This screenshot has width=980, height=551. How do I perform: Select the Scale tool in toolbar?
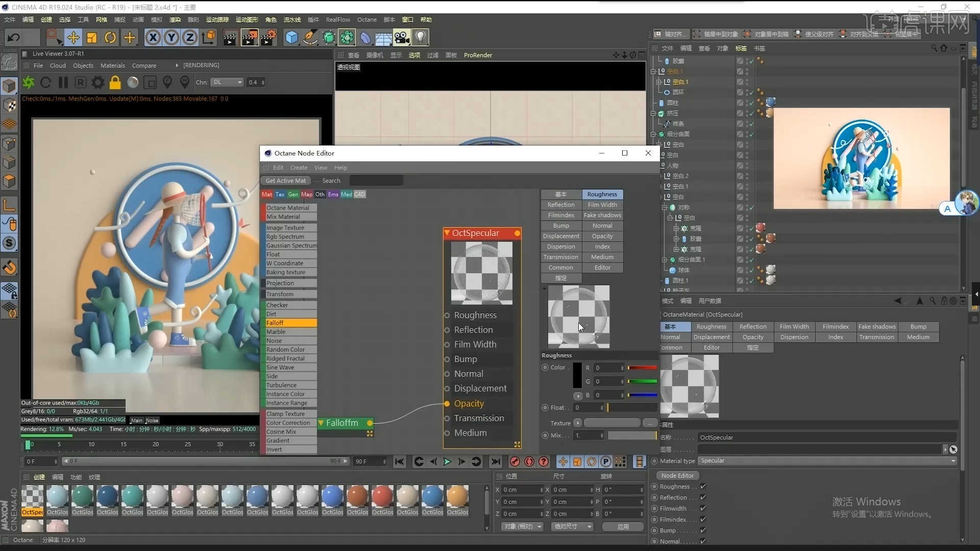(x=92, y=37)
